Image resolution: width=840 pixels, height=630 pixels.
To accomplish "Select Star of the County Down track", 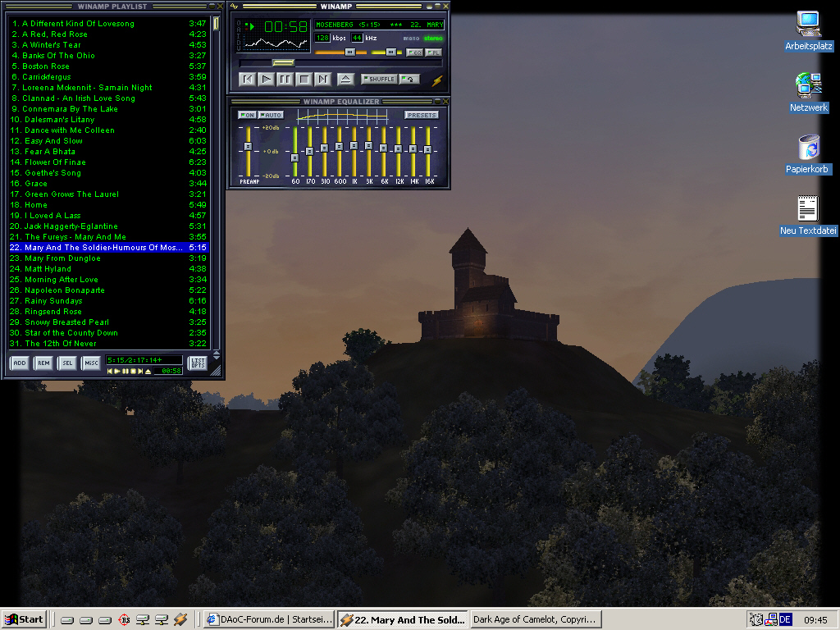I will 71,333.
